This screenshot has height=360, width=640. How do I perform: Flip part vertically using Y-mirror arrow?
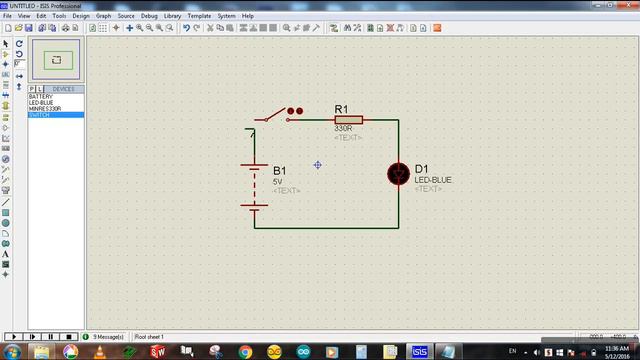click(19, 87)
